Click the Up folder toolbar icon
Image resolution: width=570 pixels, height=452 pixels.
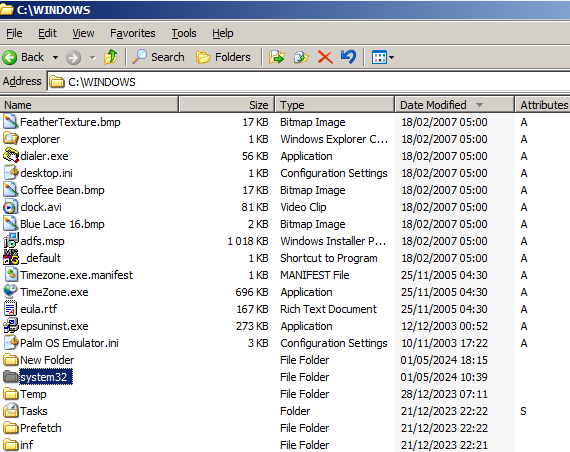tap(111, 57)
